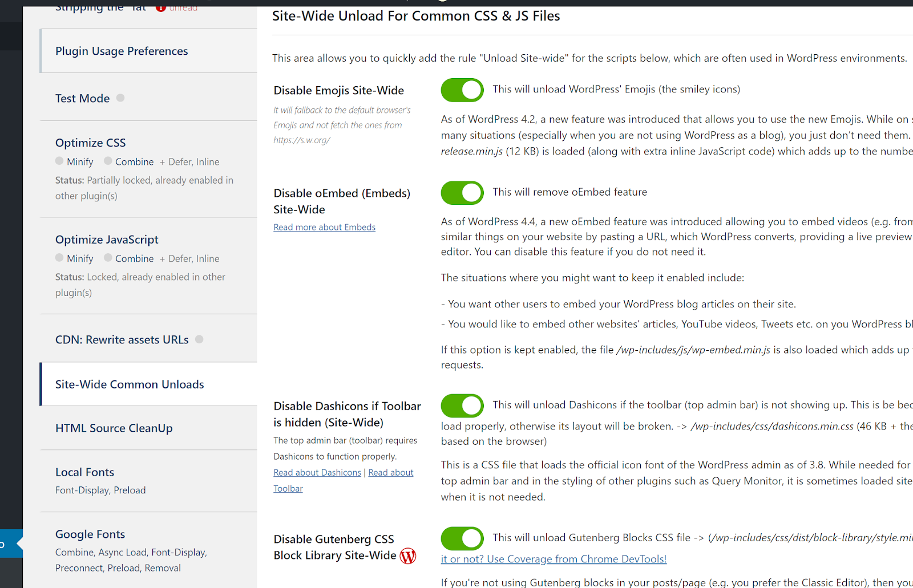Open CDN: Rewrite assets URLs tab
913x588 pixels.
[149, 339]
